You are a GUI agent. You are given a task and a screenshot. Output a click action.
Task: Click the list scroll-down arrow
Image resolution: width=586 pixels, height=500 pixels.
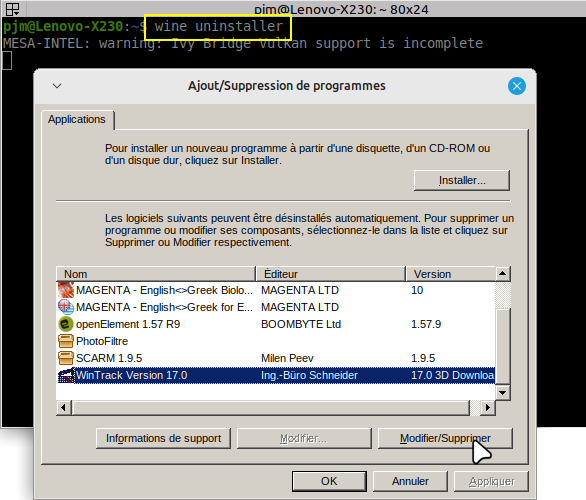(x=503, y=392)
